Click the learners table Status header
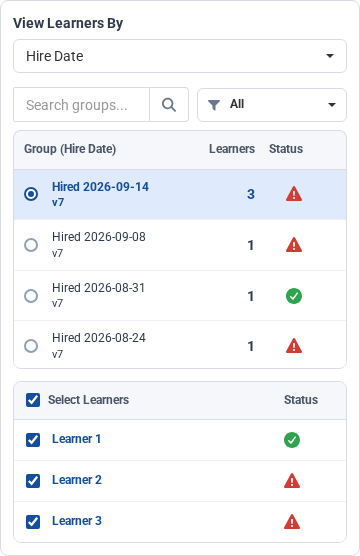 (301, 400)
